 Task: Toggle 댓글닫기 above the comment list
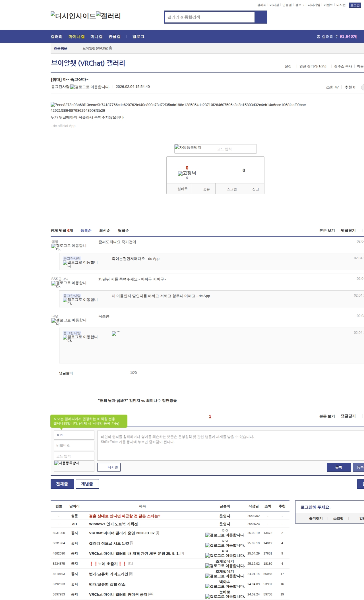coord(348,231)
